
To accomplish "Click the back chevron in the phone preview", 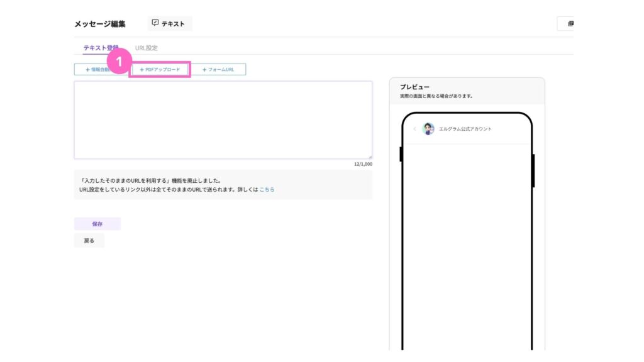I will pyautogui.click(x=414, y=129).
